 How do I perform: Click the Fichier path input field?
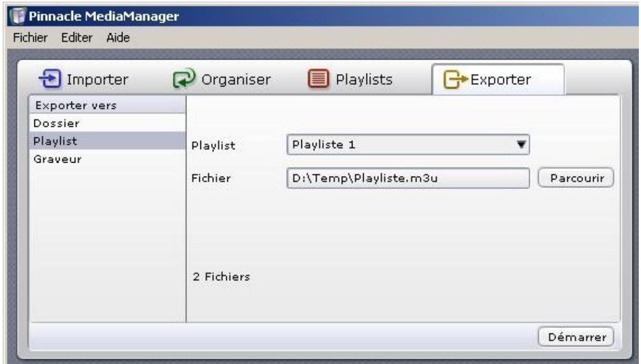[408, 178]
